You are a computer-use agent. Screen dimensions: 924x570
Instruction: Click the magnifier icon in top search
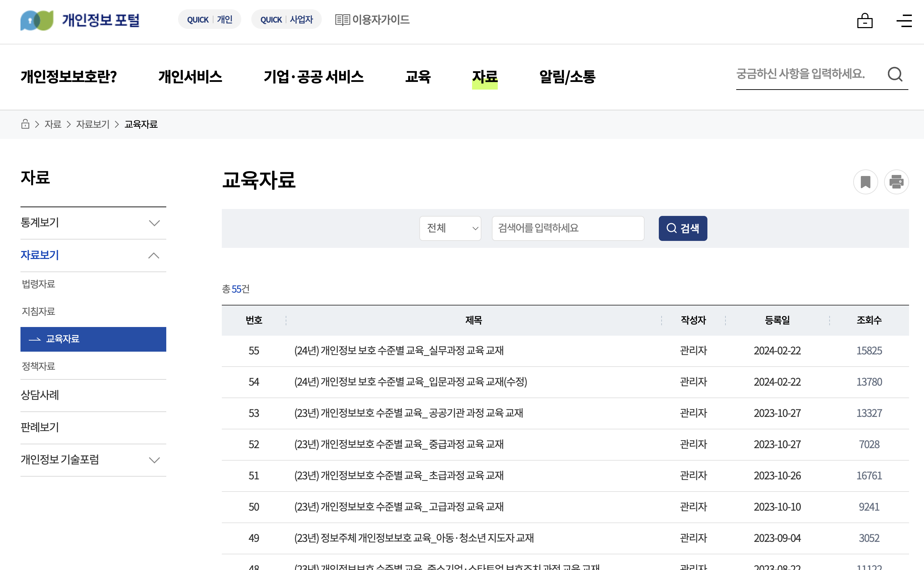coord(895,74)
